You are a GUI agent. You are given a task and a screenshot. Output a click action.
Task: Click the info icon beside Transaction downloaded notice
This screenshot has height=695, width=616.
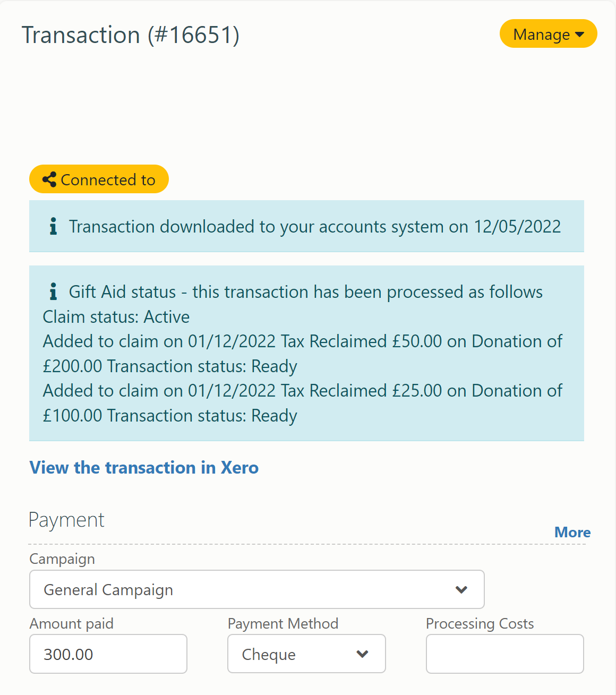(x=53, y=227)
